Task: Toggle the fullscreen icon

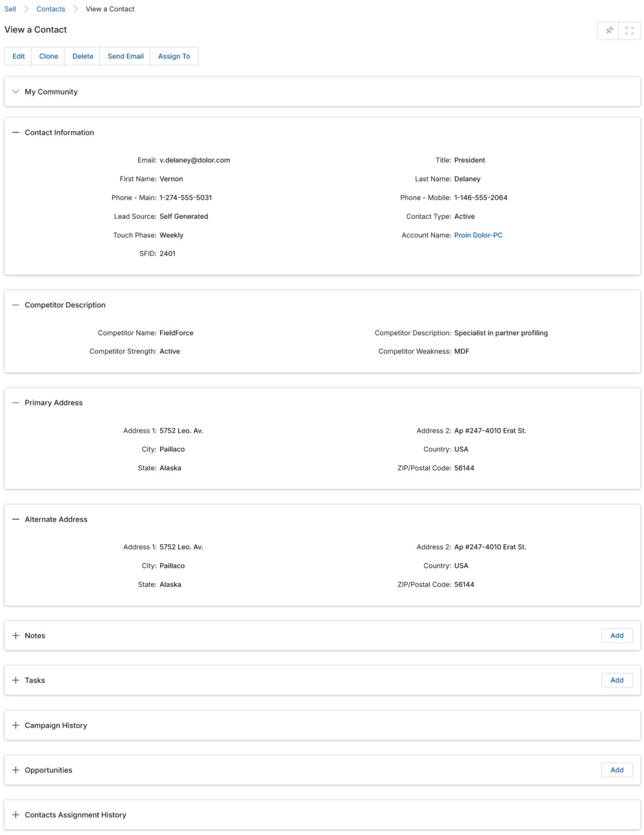Action: (x=630, y=30)
